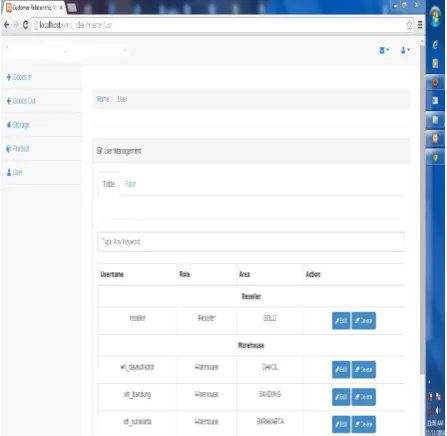This screenshot has width=447, height=436.
Task: Select the Table tab
Action: [109, 184]
